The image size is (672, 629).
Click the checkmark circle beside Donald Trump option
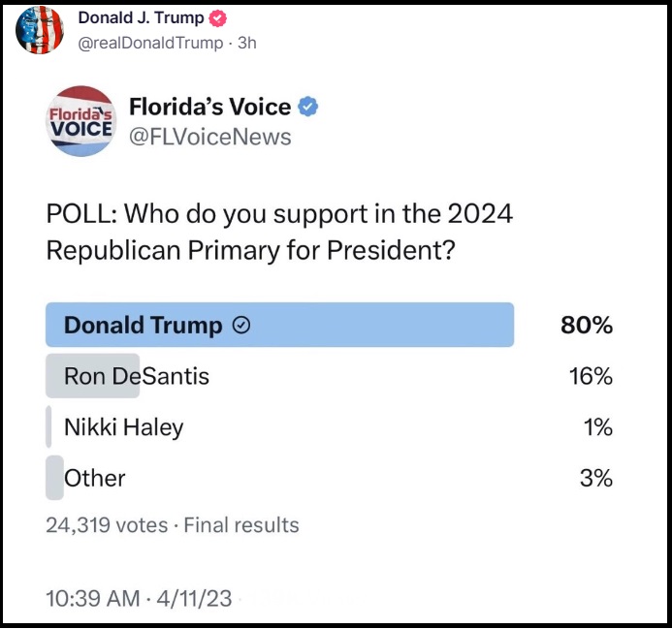click(242, 326)
